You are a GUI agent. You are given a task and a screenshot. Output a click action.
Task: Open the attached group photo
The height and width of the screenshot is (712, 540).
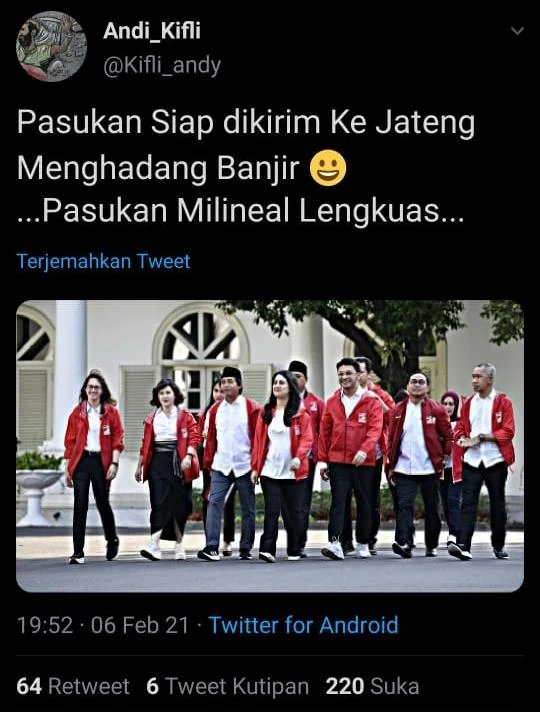270,446
